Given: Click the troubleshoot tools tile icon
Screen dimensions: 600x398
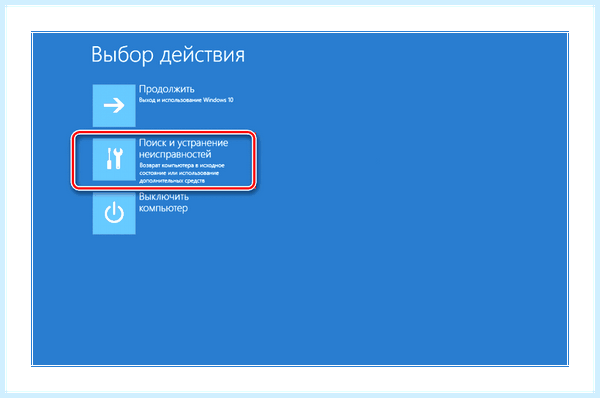Looking at the screenshot, I should point(114,159).
